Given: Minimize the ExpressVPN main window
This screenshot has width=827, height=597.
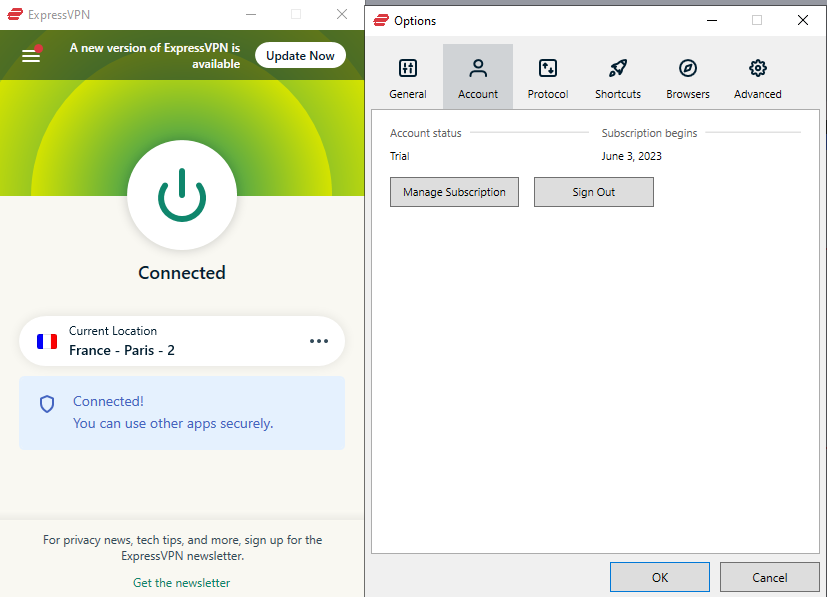Looking at the screenshot, I should coord(251,14).
